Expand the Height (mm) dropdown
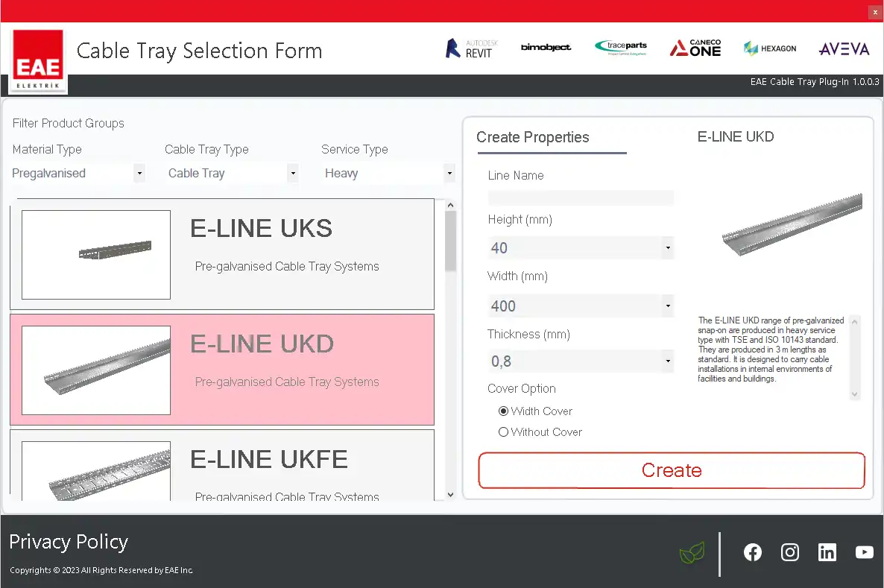This screenshot has height=588, width=884. [x=581, y=248]
